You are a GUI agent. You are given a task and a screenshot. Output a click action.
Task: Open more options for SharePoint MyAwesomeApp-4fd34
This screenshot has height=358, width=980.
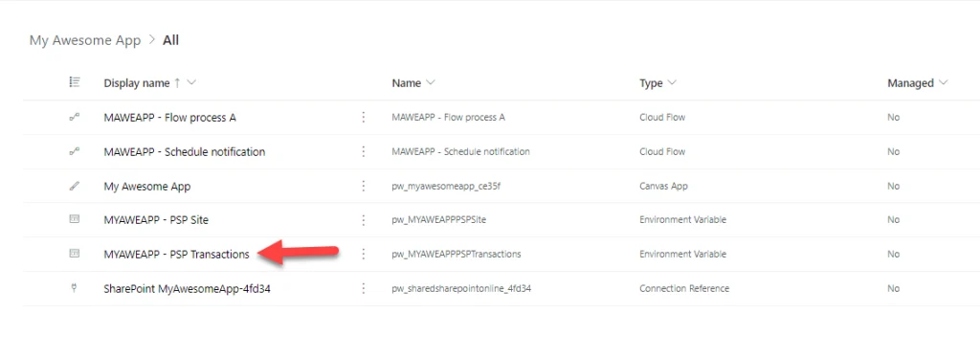[363, 288]
